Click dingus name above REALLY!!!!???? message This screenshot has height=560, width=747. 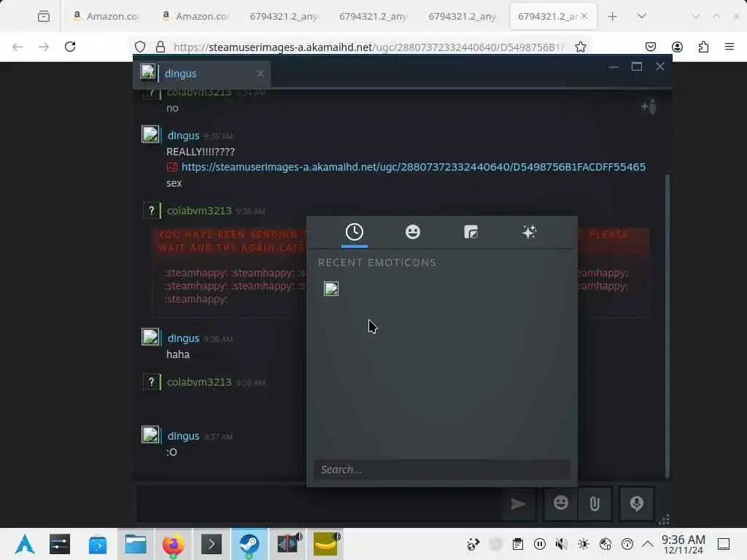click(x=183, y=136)
